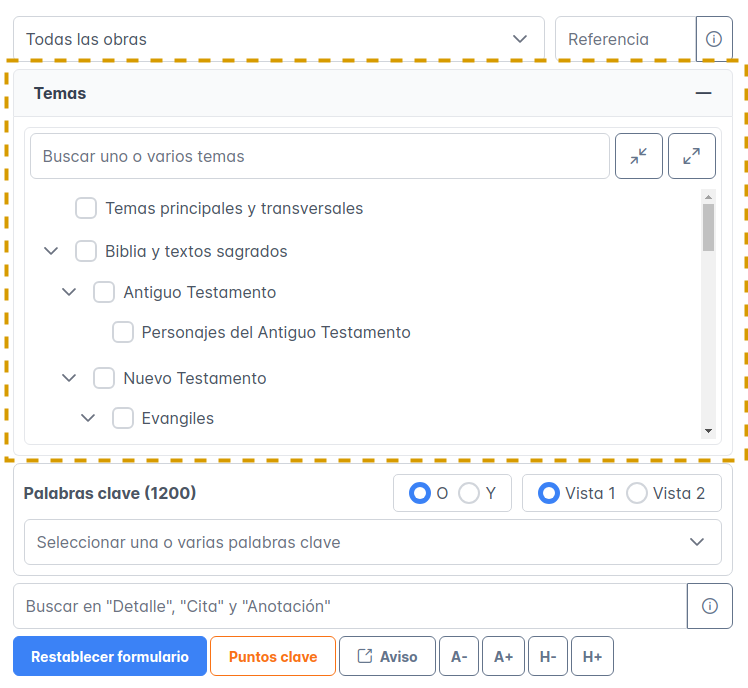
Task: Select the Y keyword operator
Action: (x=468, y=493)
